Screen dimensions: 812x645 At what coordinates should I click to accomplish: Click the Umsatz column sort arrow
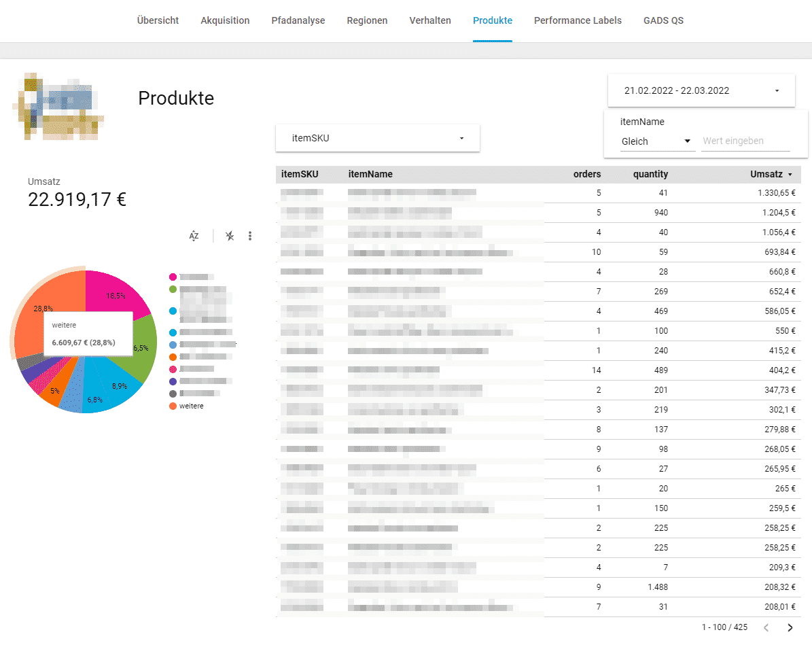coord(790,175)
